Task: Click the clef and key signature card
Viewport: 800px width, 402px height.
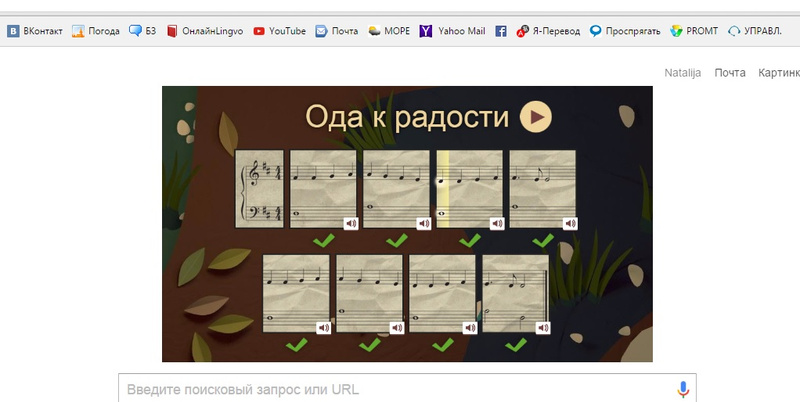Action: (x=259, y=189)
